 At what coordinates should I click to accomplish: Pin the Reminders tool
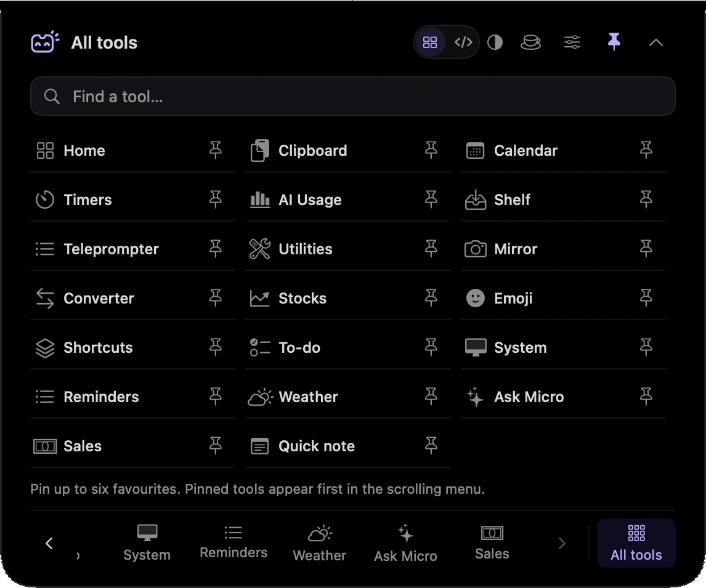(216, 397)
